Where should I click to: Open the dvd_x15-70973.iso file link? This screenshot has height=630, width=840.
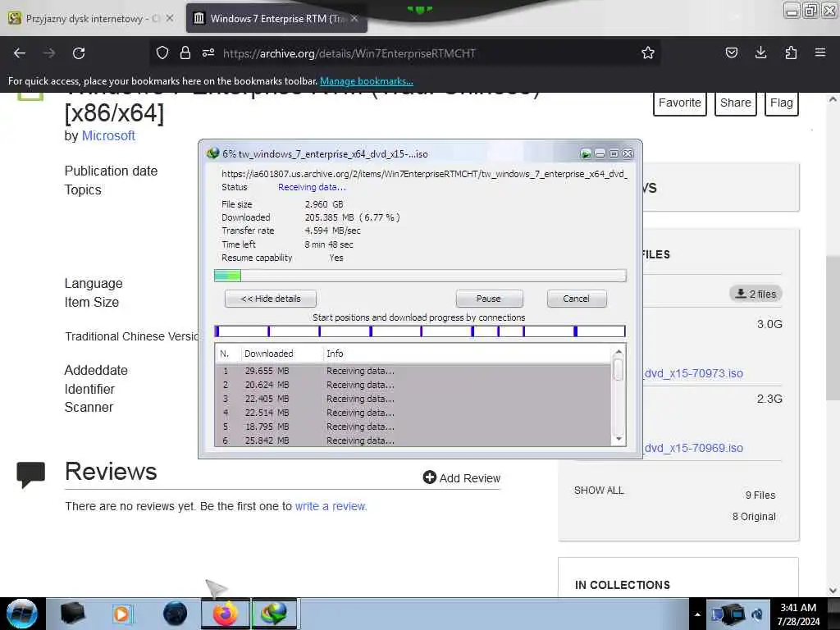pyautogui.click(x=693, y=373)
